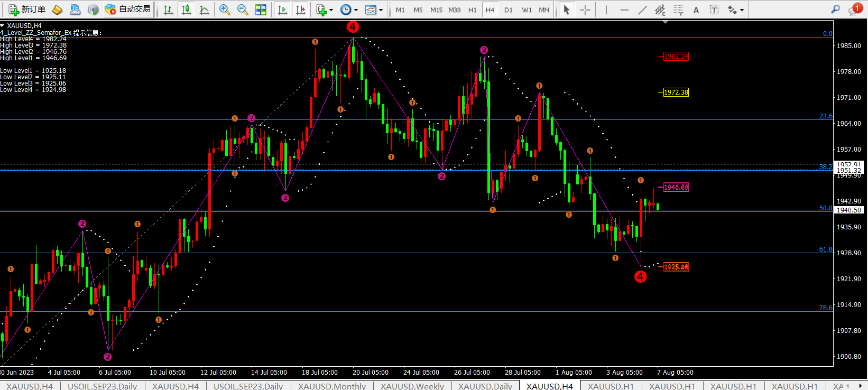Click the 新订单 new order button

click(x=27, y=10)
